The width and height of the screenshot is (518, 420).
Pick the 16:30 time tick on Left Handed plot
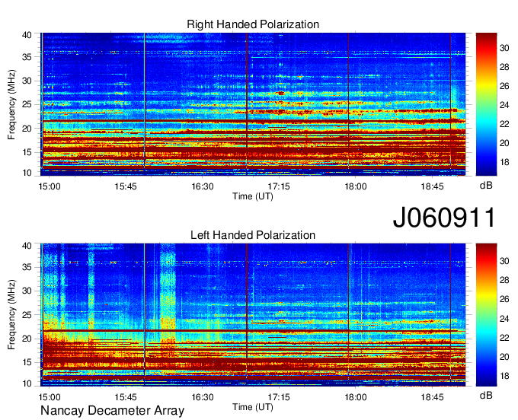pyautogui.click(x=203, y=397)
